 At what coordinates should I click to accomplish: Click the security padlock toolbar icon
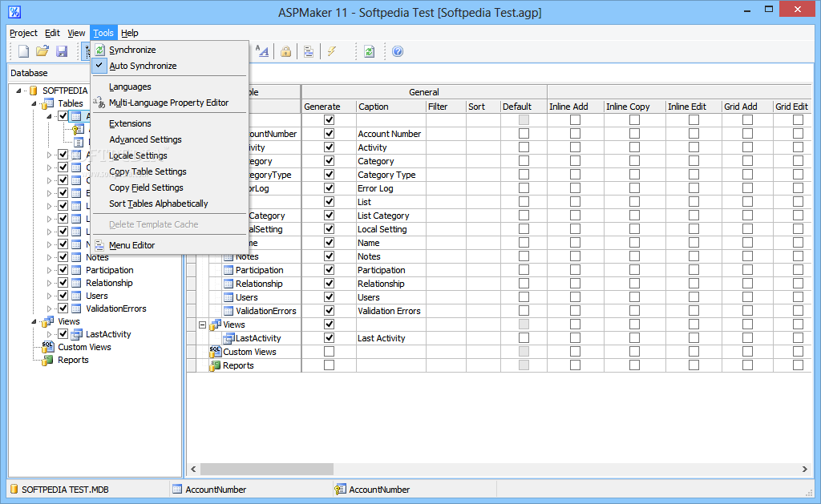pyautogui.click(x=286, y=51)
